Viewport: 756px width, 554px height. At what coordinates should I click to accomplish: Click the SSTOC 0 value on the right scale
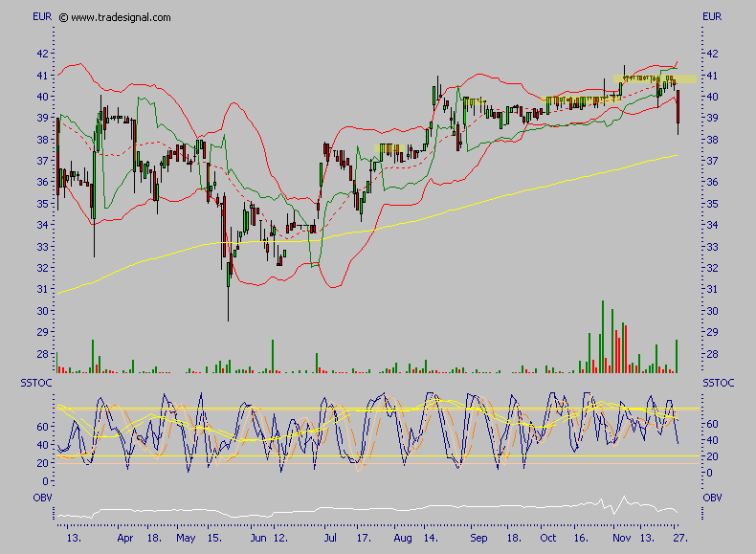pyautogui.click(x=709, y=473)
